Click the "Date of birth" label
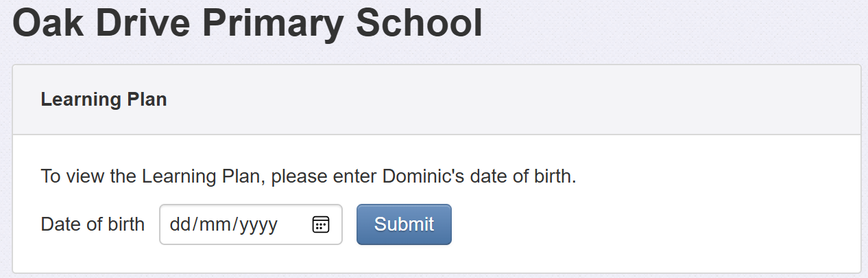This screenshot has height=278, width=868. coord(93,224)
